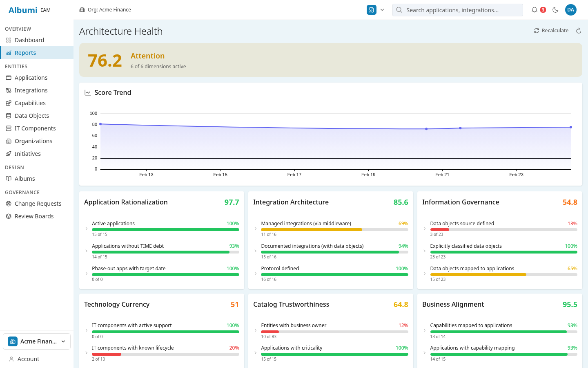Viewport: 588px width, 368px height.
Task: Click the IT components known lifecycle progress bar
Action: 165,354
